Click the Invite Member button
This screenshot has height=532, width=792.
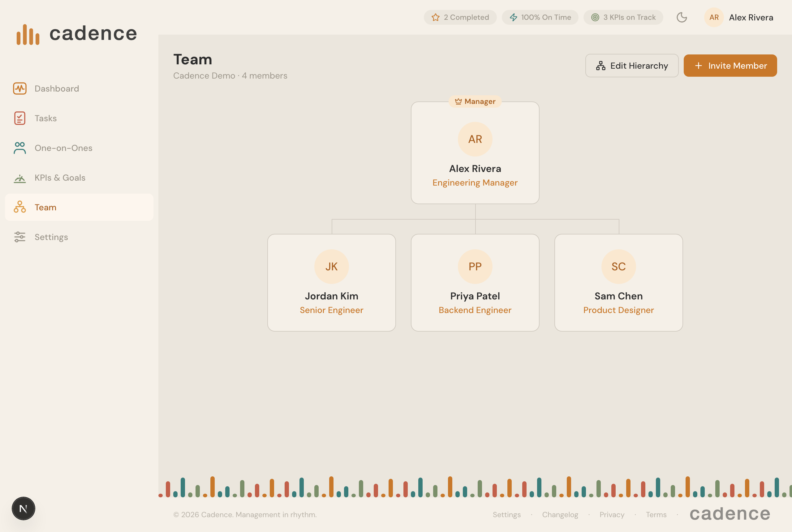tap(730, 66)
